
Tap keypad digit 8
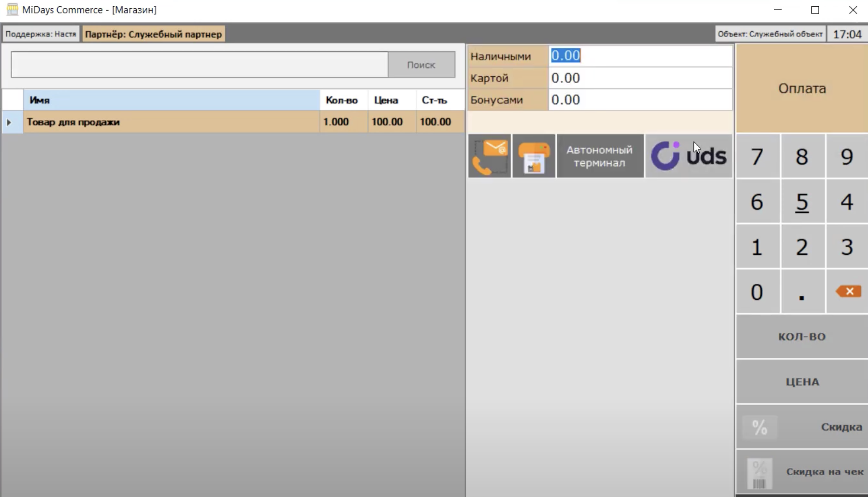(x=802, y=156)
